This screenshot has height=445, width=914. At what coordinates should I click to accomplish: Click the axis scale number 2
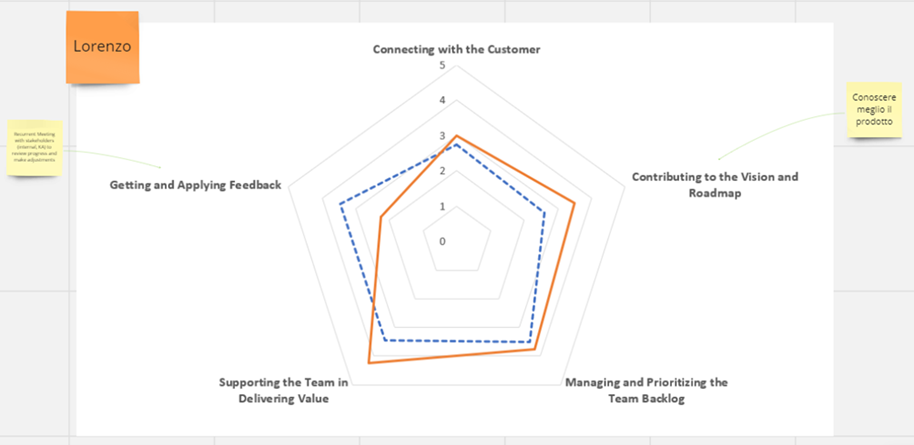[x=442, y=171]
